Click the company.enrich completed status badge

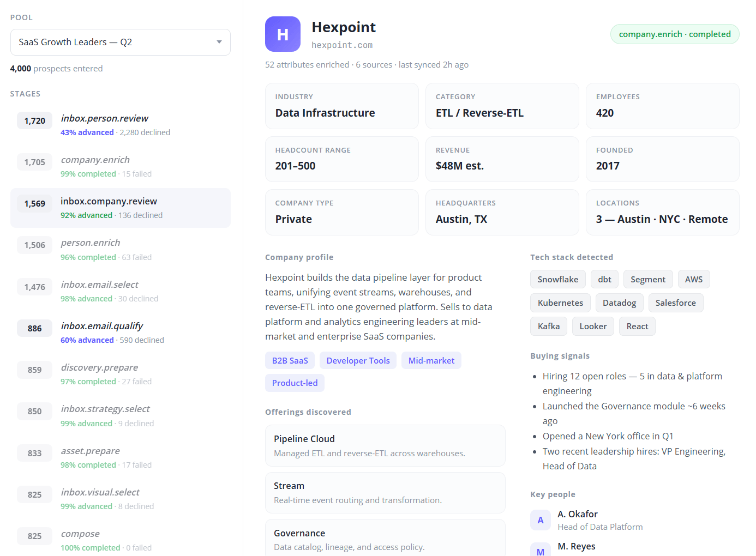(675, 34)
